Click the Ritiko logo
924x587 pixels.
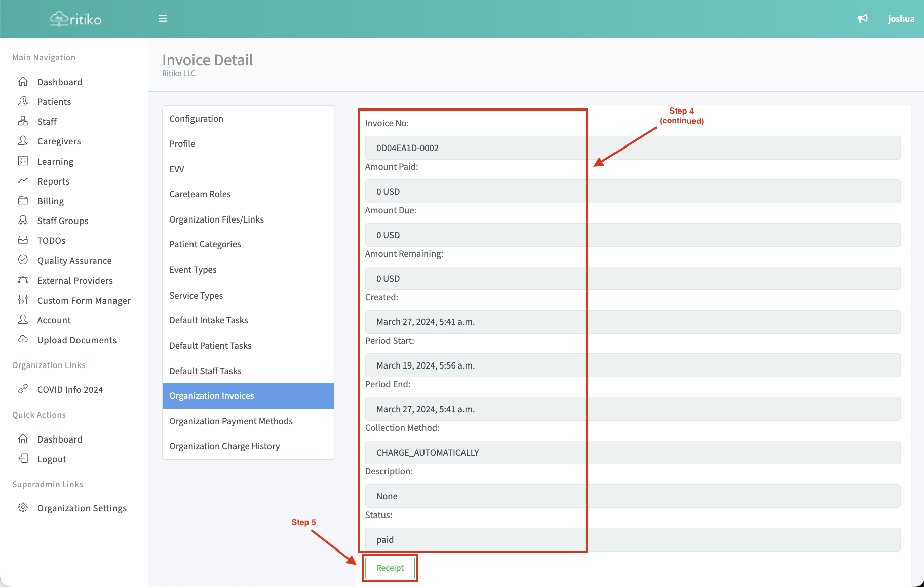(x=76, y=19)
